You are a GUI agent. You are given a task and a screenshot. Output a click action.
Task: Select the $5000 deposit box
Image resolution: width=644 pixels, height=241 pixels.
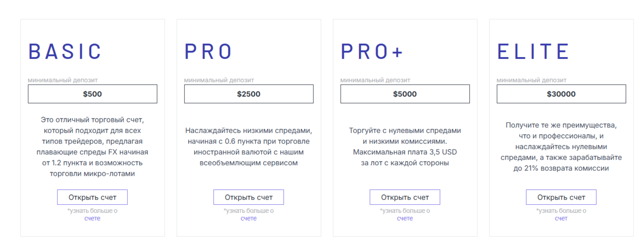coord(405,94)
